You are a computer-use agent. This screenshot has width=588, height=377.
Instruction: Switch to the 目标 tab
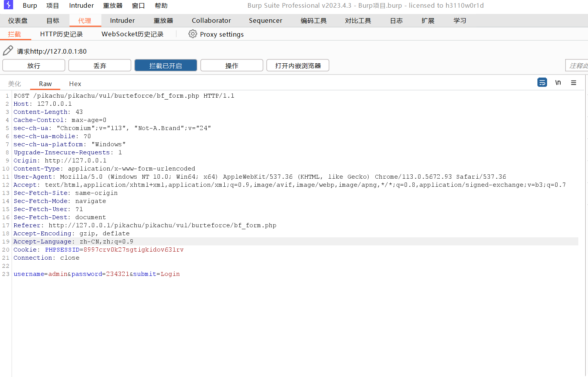pyautogui.click(x=53, y=20)
